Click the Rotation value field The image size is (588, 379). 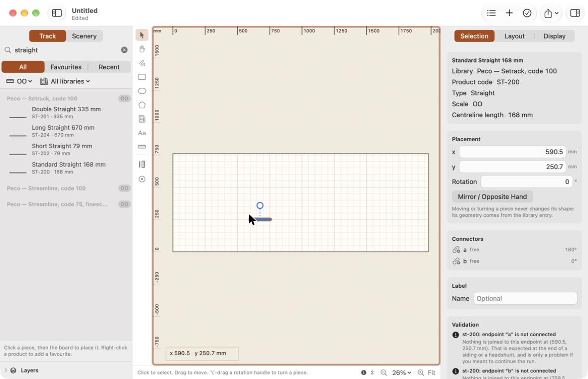tap(527, 182)
